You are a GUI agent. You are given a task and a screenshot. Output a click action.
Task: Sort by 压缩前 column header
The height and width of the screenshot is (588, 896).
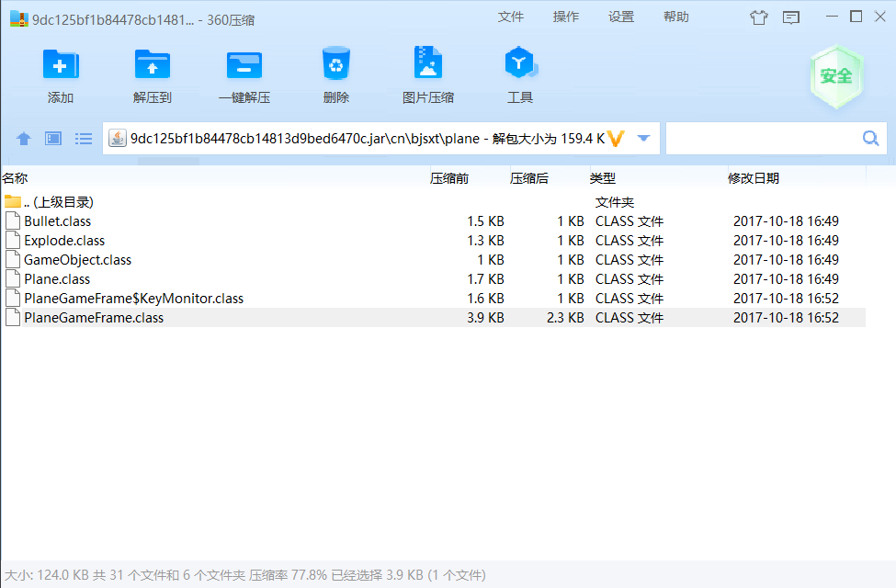click(x=449, y=178)
